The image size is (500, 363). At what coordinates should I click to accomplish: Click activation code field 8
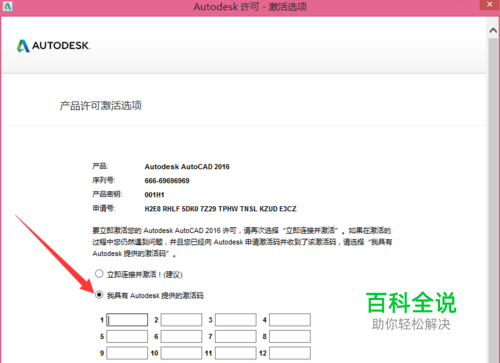290,336
